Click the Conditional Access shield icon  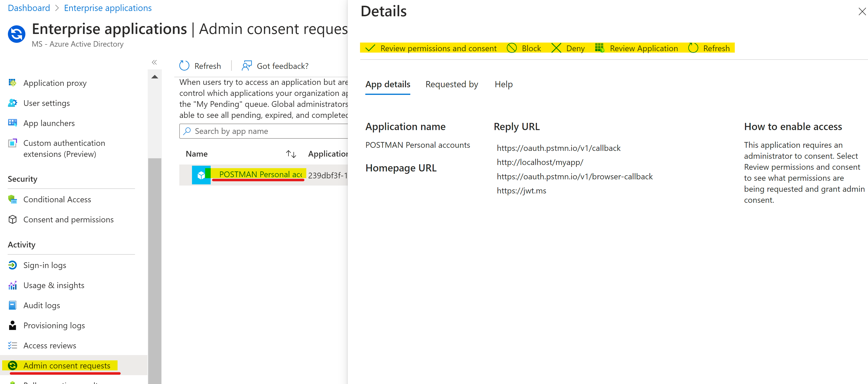(12, 199)
